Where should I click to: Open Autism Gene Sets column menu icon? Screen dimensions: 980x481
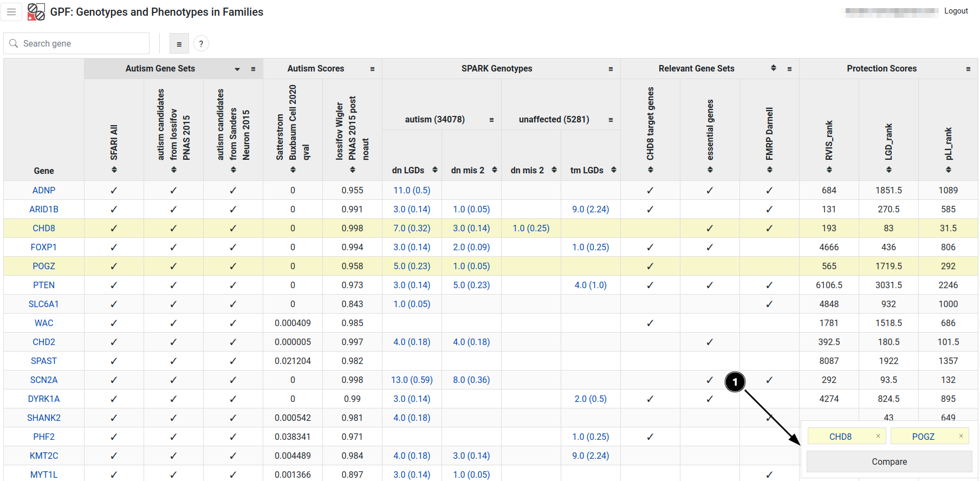tap(253, 69)
